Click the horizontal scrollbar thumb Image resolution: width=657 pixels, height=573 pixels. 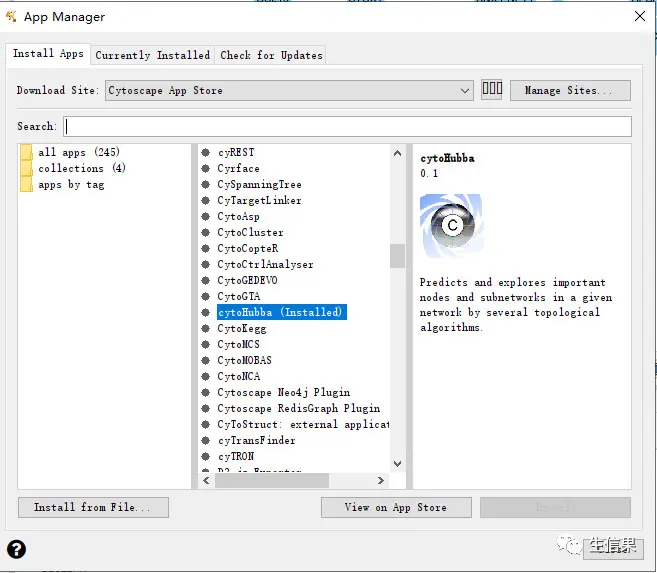(x=272, y=480)
